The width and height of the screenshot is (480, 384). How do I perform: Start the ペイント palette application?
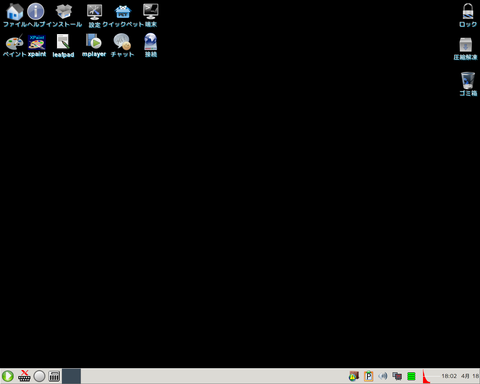(x=14, y=42)
